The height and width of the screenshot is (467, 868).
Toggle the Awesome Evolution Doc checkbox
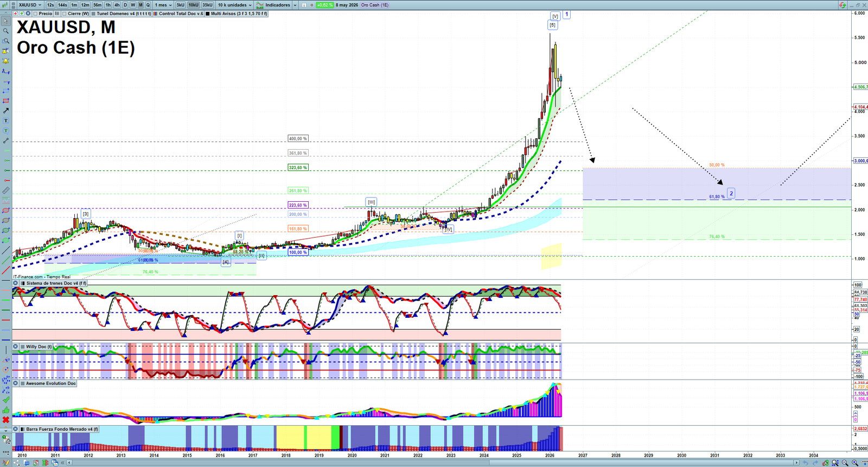coord(23,383)
